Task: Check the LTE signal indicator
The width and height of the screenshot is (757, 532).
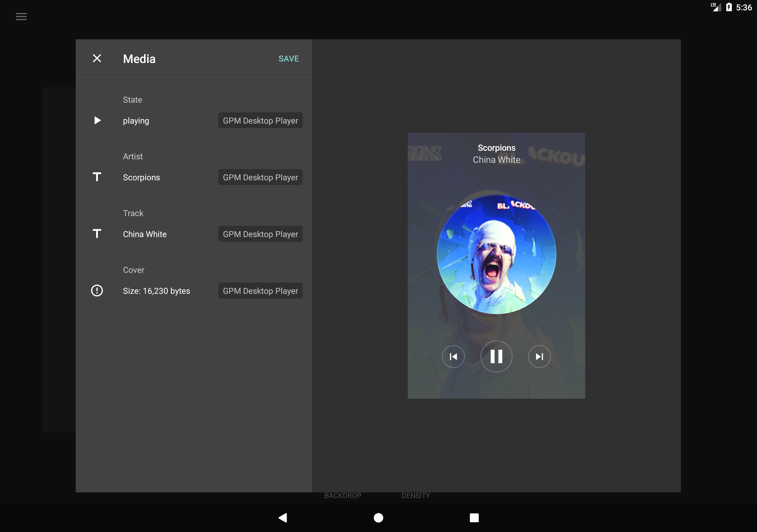Action: tap(716, 7)
